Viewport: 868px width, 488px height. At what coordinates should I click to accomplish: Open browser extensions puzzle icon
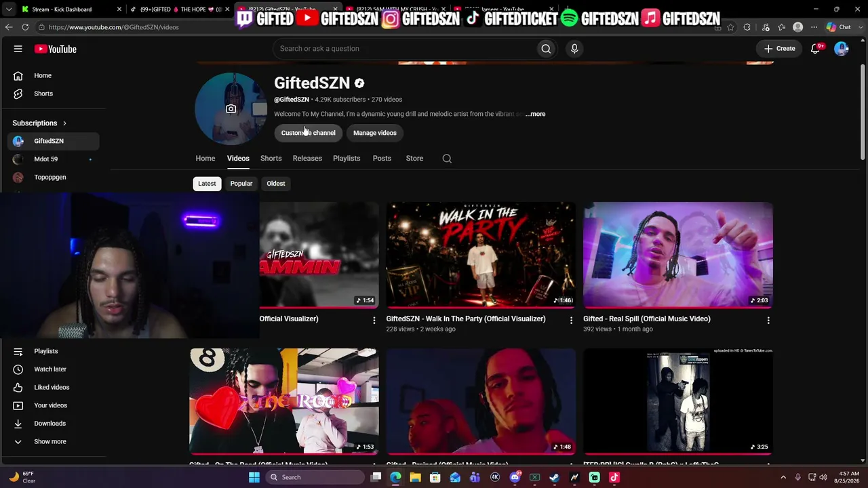747,27
